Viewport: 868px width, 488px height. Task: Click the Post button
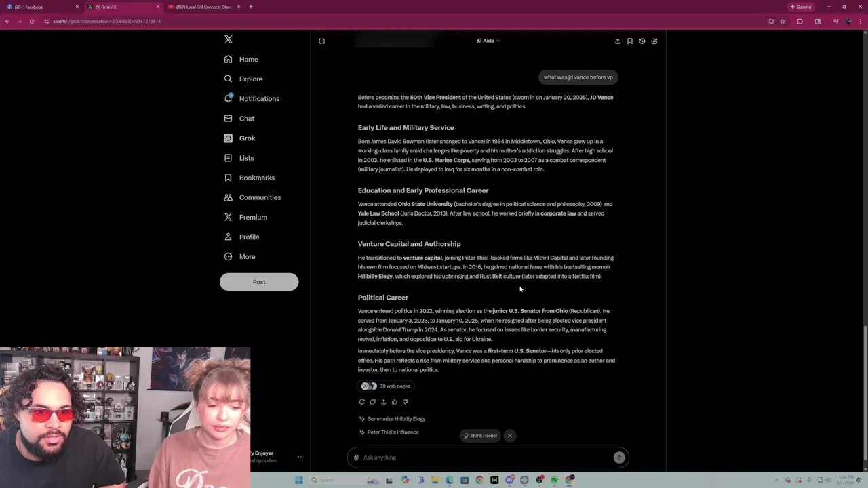click(259, 282)
